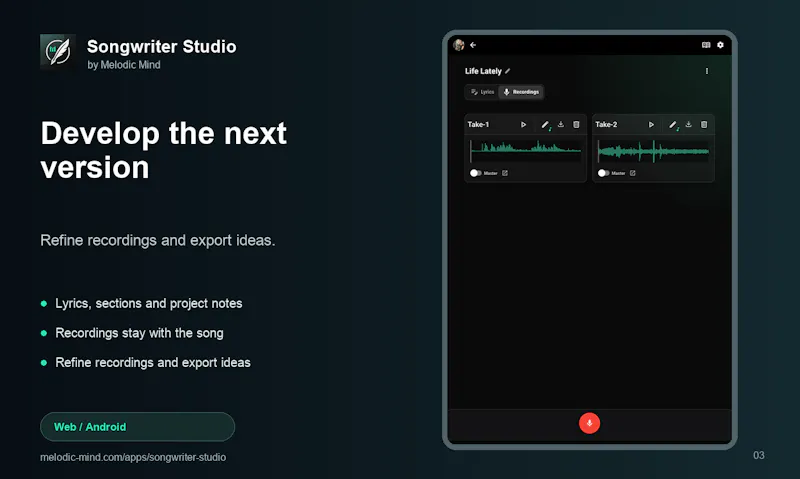Click the Web / Android pill button
Screen dimensions: 800x479
tap(137, 426)
